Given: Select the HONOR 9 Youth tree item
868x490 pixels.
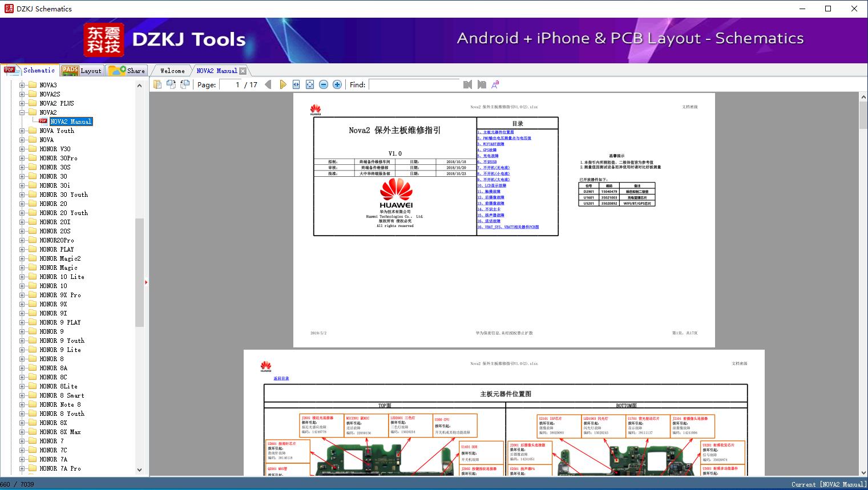Looking at the screenshot, I should coord(62,341).
